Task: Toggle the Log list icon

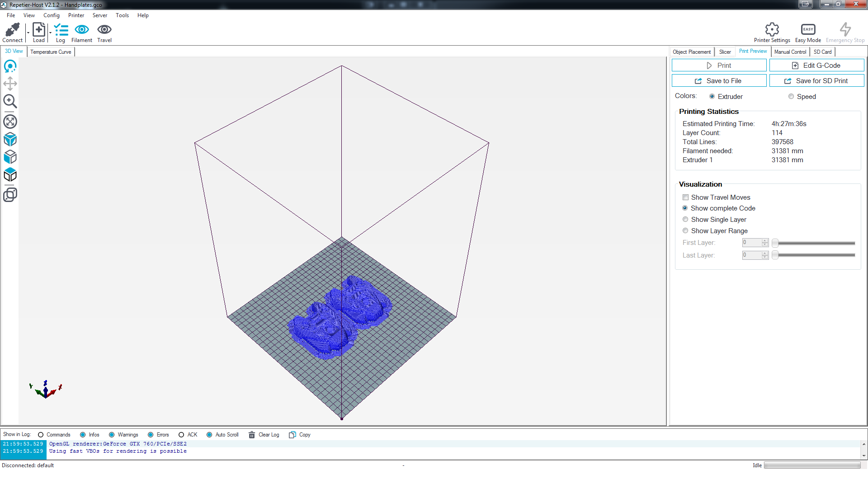Action: coord(61,30)
